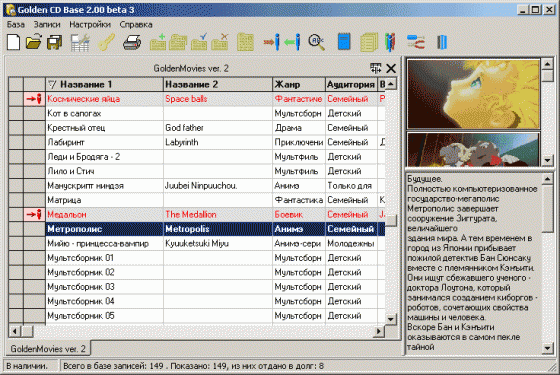Click the description text scroll-down arrow
The width and height of the screenshot is (560, 375).
[547, 348]
